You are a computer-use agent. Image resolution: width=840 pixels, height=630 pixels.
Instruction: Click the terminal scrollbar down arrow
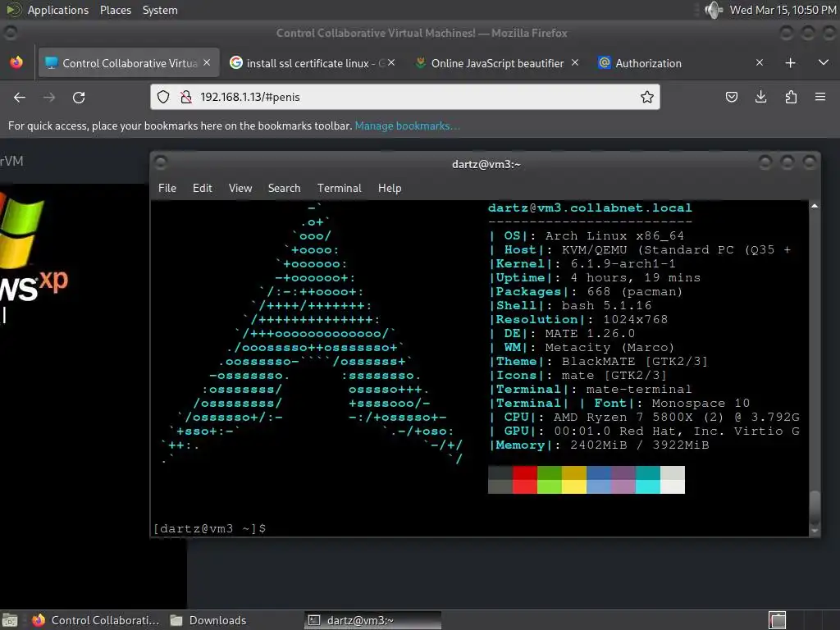815,532
